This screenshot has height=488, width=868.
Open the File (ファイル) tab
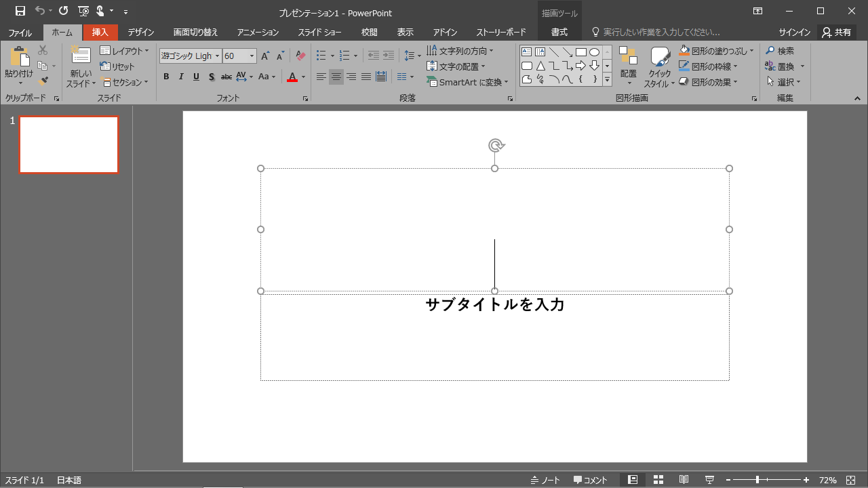point(20,33)
